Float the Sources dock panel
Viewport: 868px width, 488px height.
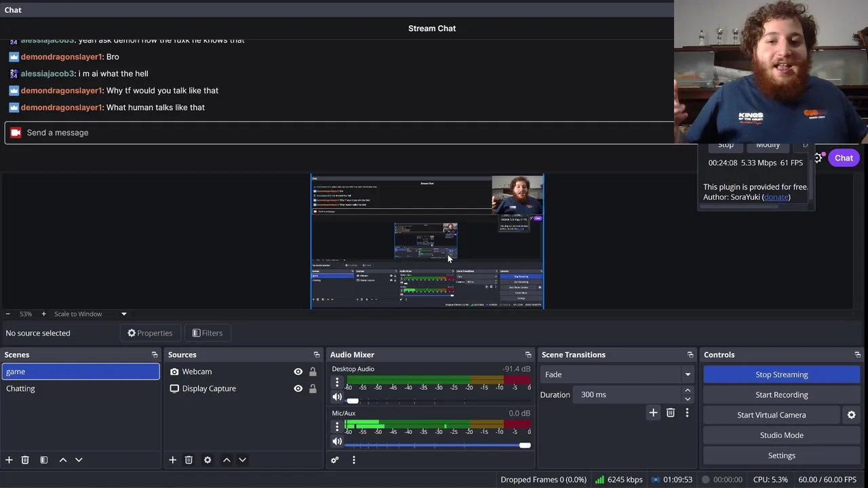point(316,354)
